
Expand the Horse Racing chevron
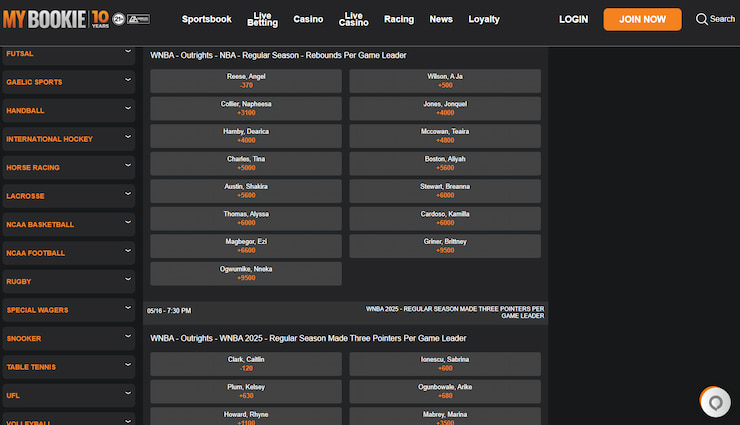pyautogui.click(x=128, y=166)
